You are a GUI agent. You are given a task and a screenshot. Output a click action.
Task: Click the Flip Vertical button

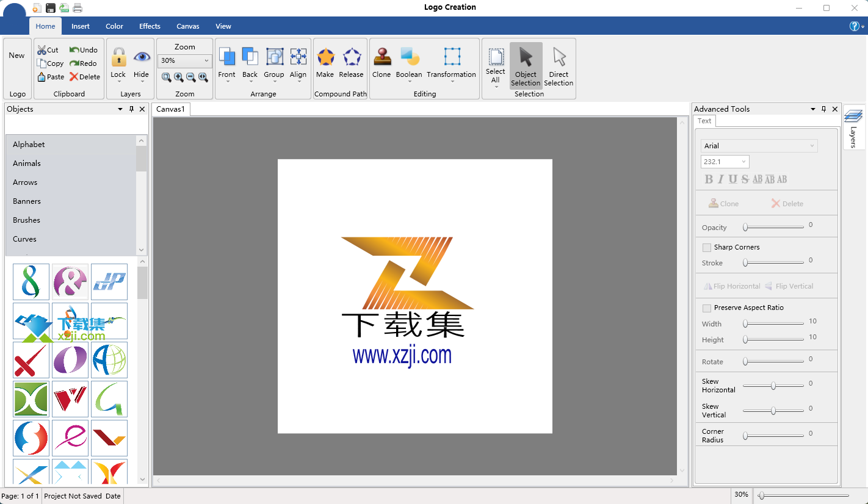[x=789, y=286]
